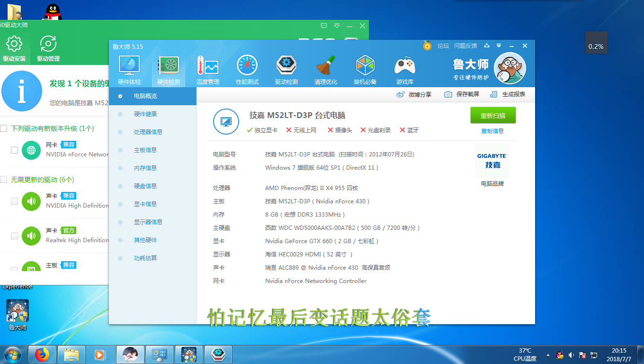Check the 无需更新的驱动 (6个) checkbox
This screenshot has width=644, height=364.
[4, 180]
